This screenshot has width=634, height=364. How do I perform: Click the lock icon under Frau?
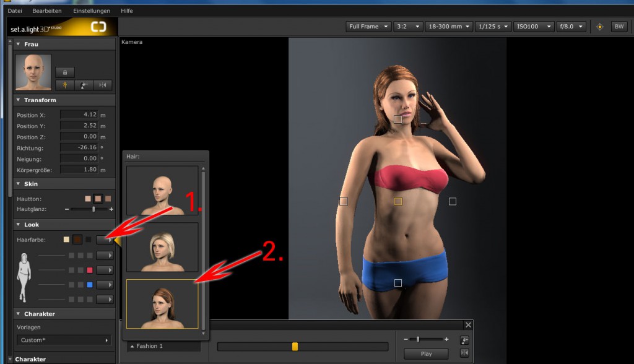coord(64,72)
